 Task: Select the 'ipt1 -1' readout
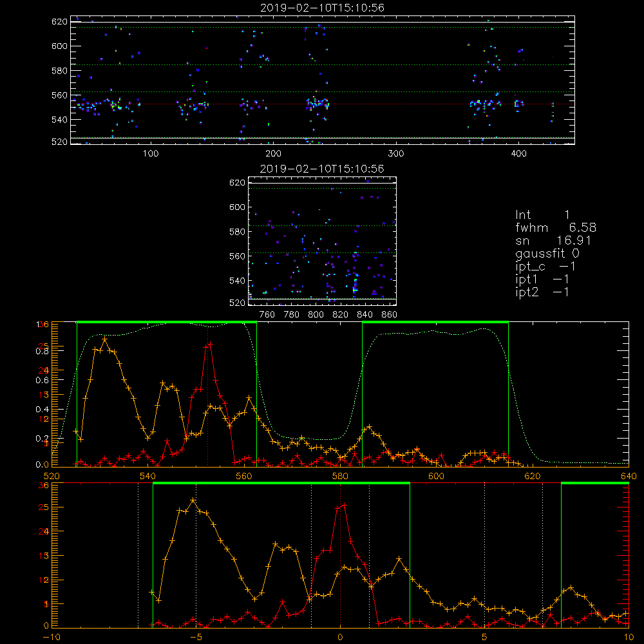click(x=542, y=279)
